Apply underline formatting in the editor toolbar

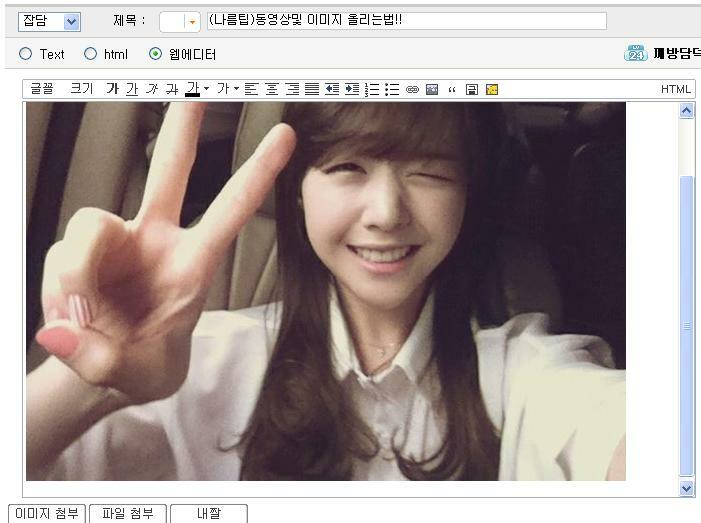pyautogui.click(x=132, y=89)
